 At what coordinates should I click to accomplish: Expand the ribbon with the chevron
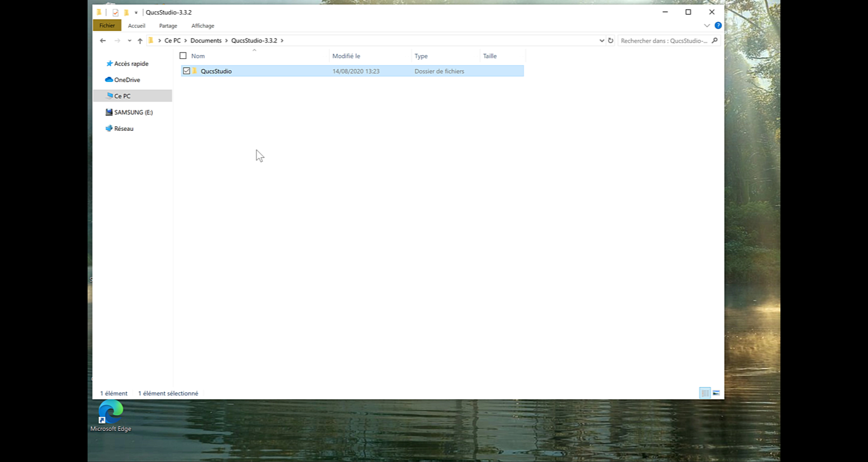707,25
